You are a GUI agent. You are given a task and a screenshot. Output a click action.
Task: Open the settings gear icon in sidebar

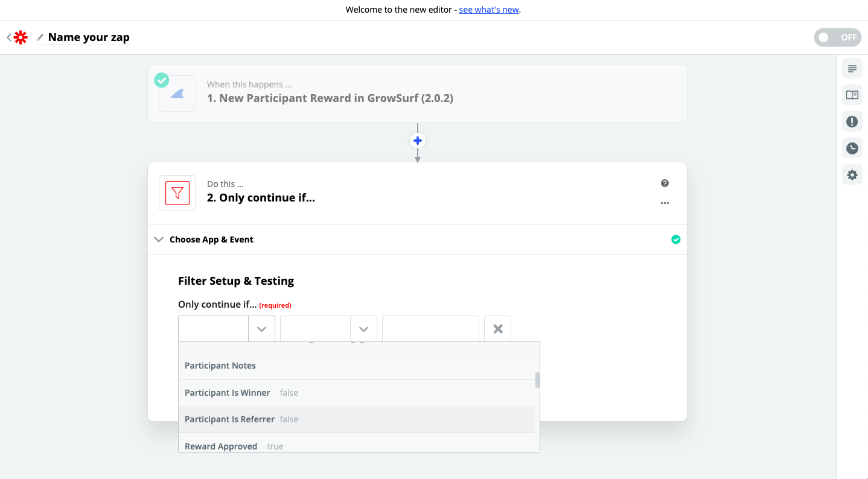(852, 175)
